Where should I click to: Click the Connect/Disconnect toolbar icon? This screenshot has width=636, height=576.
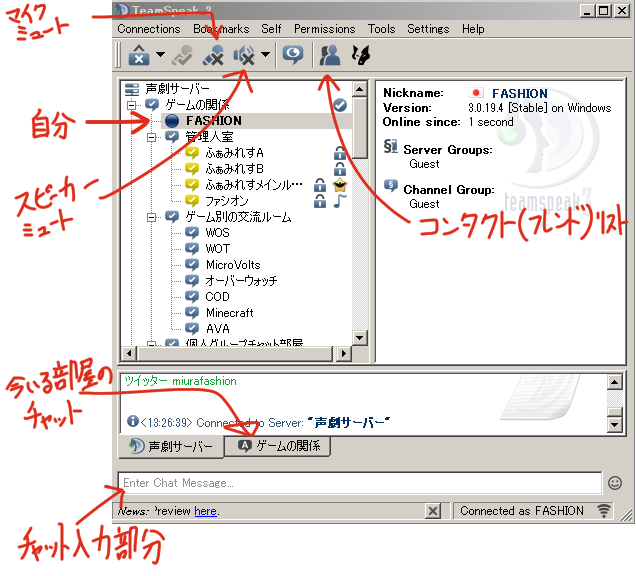(x=139, y=55)
